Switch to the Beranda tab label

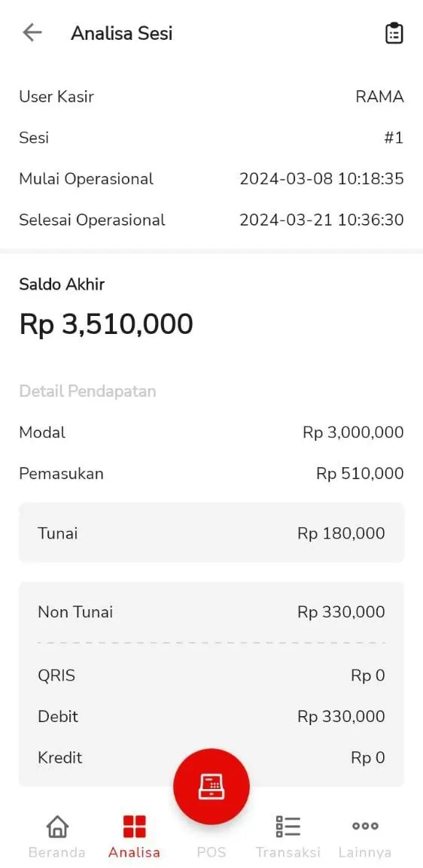point(56,852)
